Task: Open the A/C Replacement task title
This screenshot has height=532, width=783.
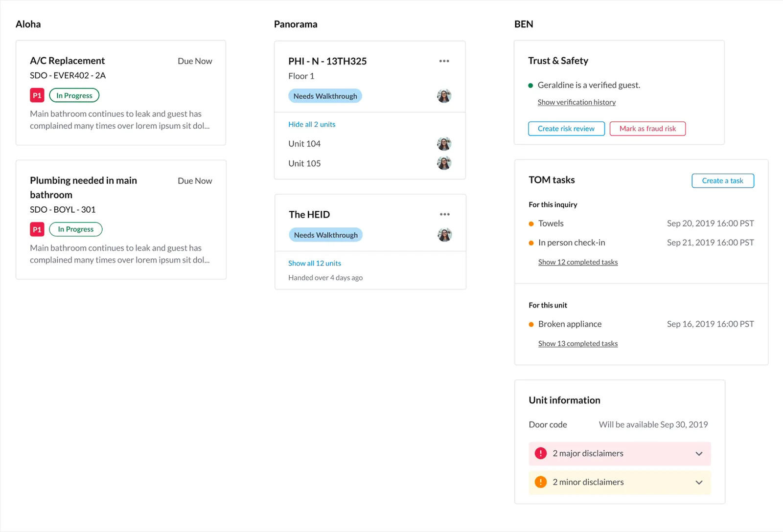Action: 68,61
